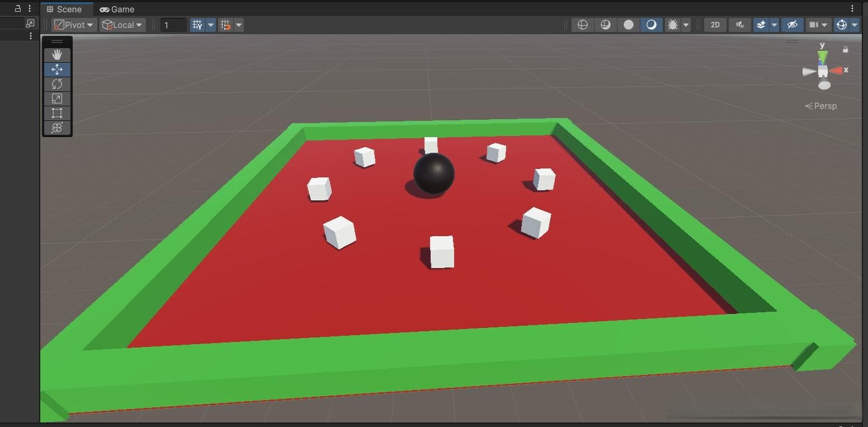868x427 pixels.
Task: Open the Pivot dropdown
Action: (x=74, y=25)
